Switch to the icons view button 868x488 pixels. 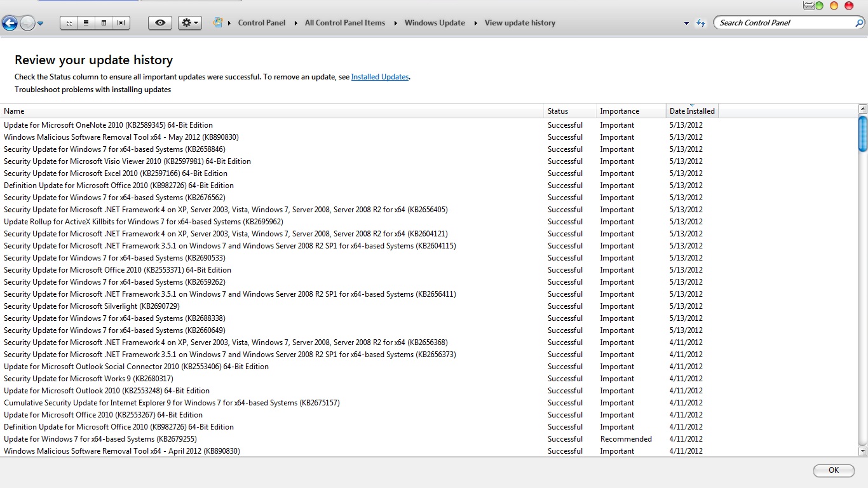point(69,23)
